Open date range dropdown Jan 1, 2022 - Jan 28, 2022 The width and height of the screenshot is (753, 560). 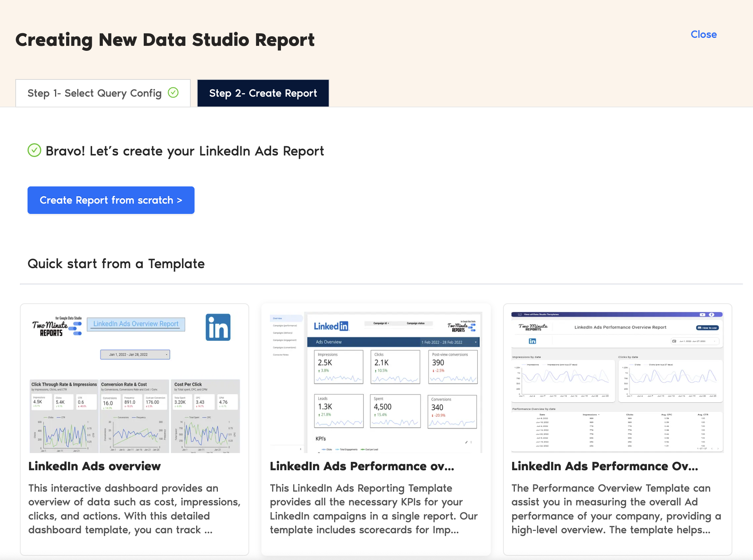135,354
